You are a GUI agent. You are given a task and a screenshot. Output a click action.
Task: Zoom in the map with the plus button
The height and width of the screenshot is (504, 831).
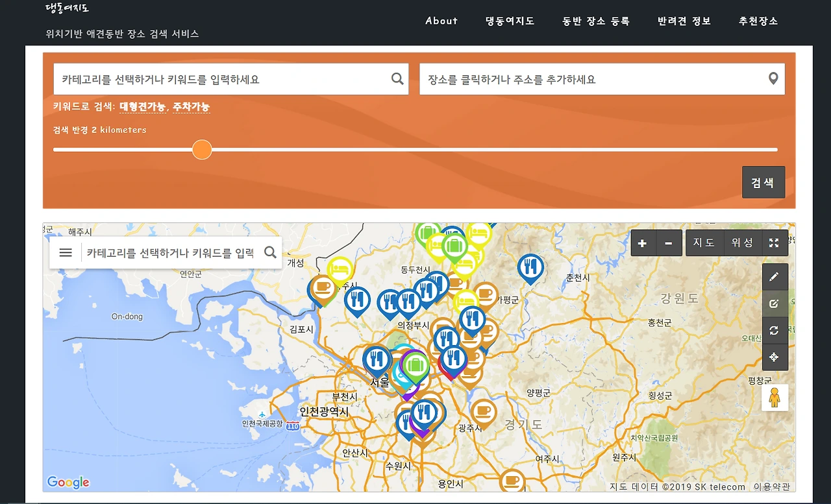click(643, 243)
